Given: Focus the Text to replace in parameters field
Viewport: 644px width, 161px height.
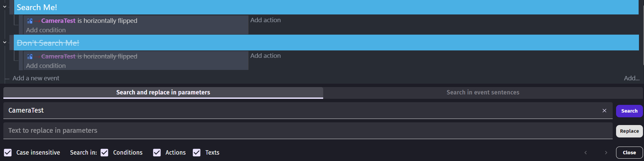Looking at the screenshot, I should pyautogui.click(x=308, y=130).
